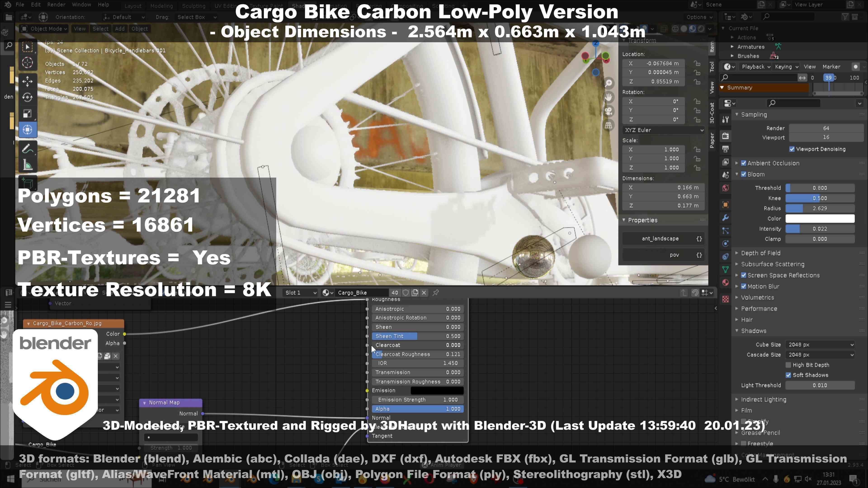Open the Playback popover button
868x488 pixels.
click(756, 67)
